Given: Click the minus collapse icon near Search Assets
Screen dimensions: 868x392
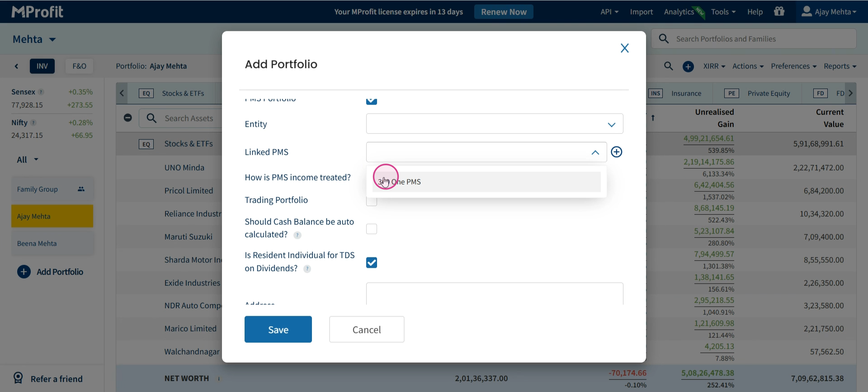Looking at the screenshot, I should coord(128,118).
